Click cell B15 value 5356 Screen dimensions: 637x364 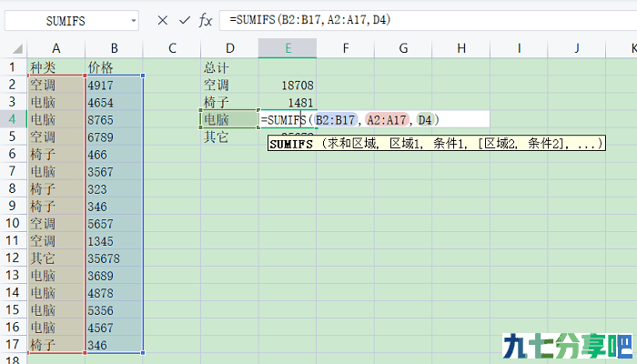[x=114, y=309]
